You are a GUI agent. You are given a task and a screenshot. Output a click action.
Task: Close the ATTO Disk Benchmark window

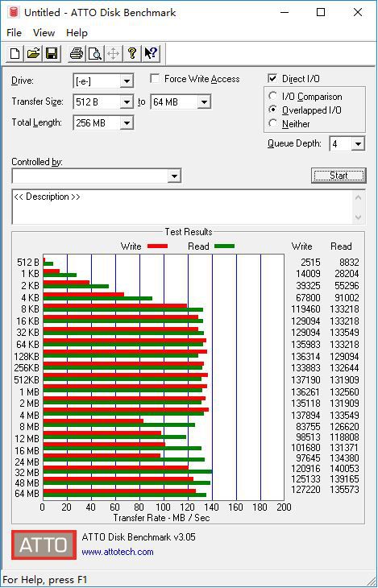pyautogui.click(x=358, y=12)
